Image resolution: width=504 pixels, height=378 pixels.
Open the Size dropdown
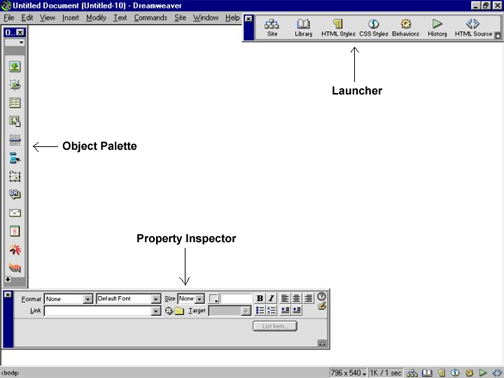point(191,299)
